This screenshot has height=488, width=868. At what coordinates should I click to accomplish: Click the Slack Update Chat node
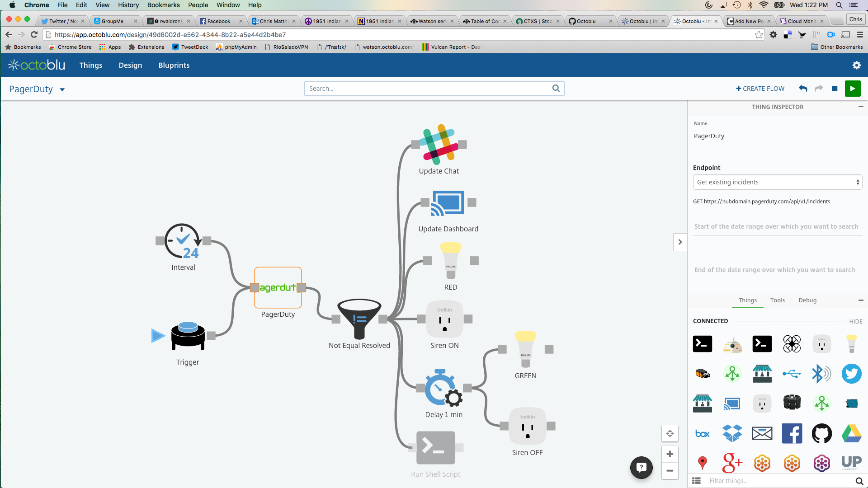(439, 145)
